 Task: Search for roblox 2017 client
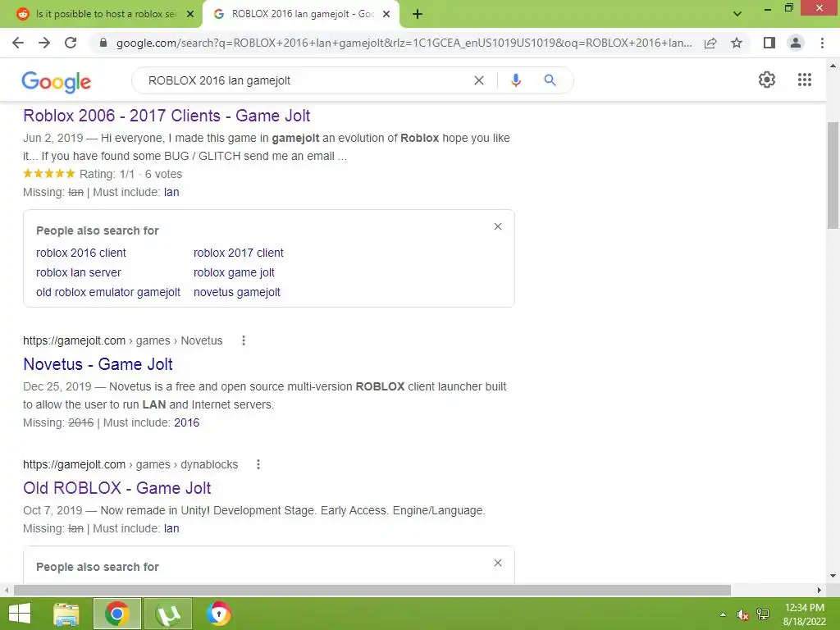(x=239, y=253)
